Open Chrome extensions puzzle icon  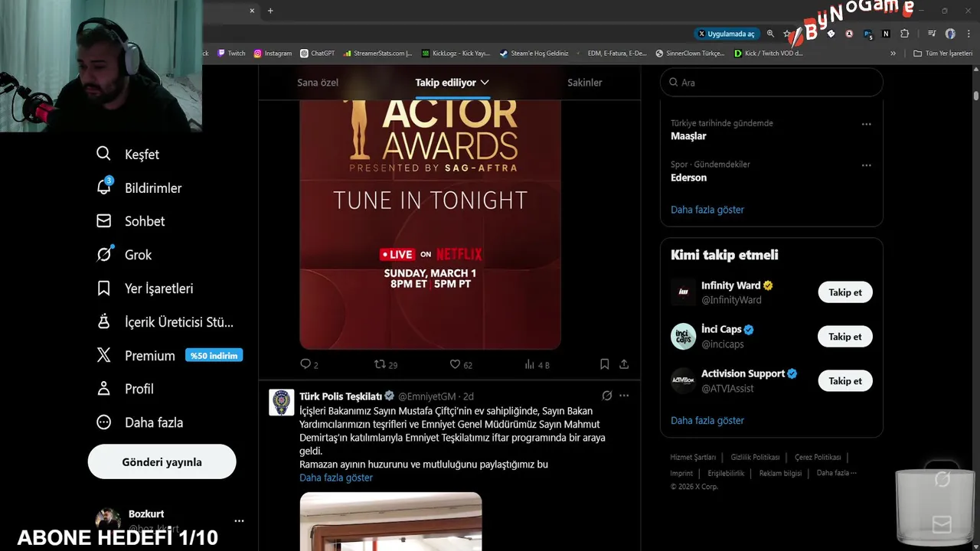tap(905, 34)
